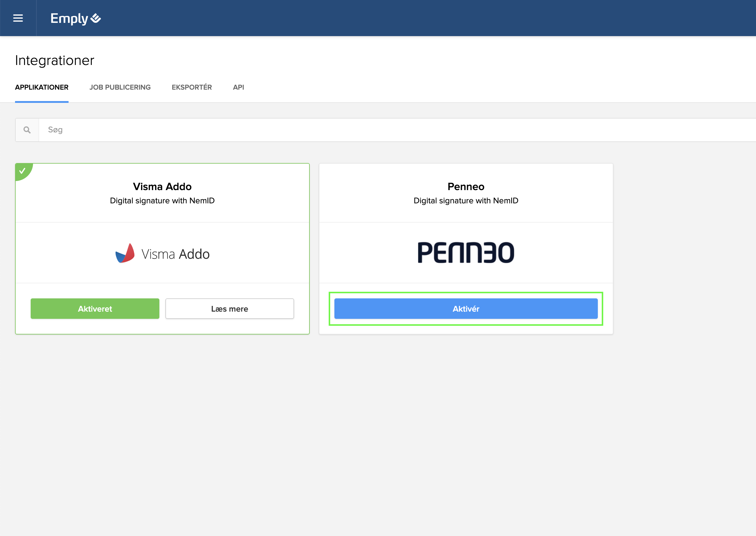Click the Visma Addo card title

click(162, 186)
